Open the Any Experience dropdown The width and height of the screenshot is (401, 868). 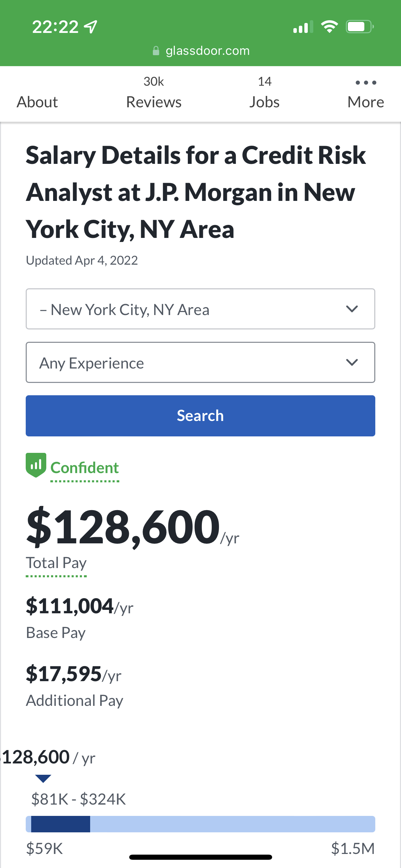(192, 362)
